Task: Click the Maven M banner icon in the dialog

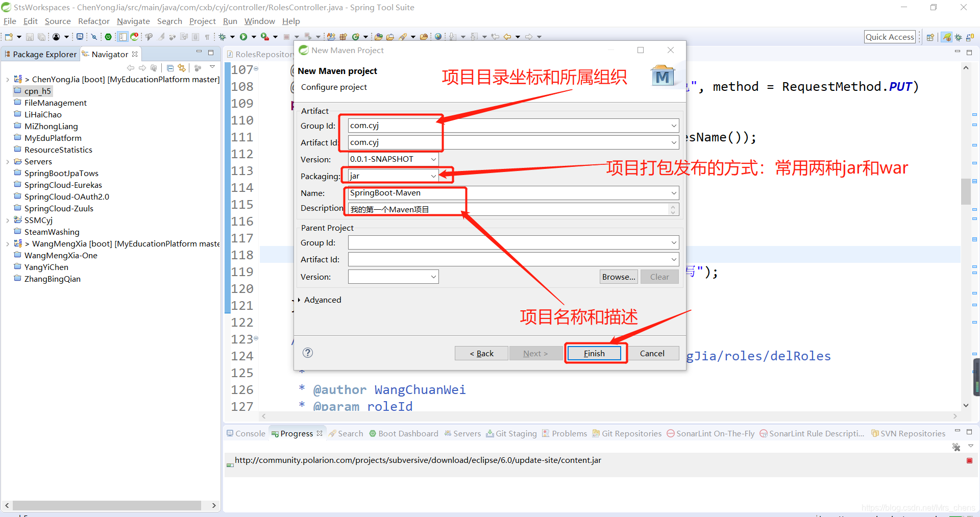Action: click(x=663, y=77)
